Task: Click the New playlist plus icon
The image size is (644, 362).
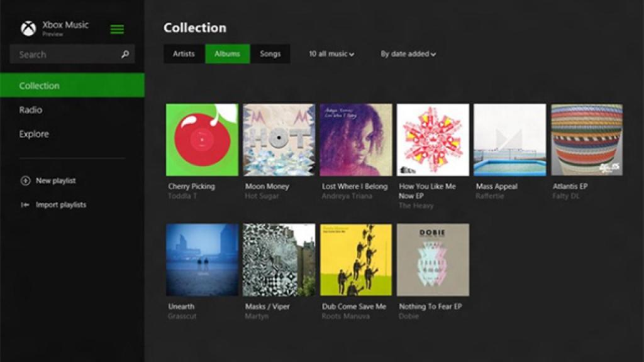Action: [x=25, y=180]
